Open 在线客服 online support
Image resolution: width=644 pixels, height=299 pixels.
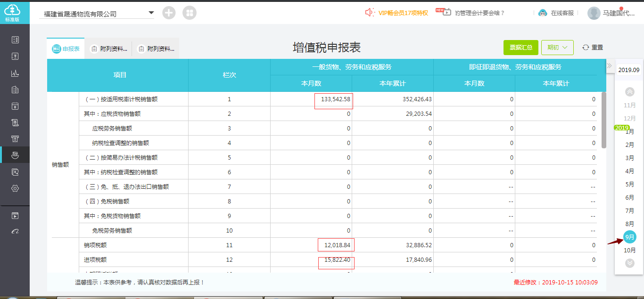(556, 13)
